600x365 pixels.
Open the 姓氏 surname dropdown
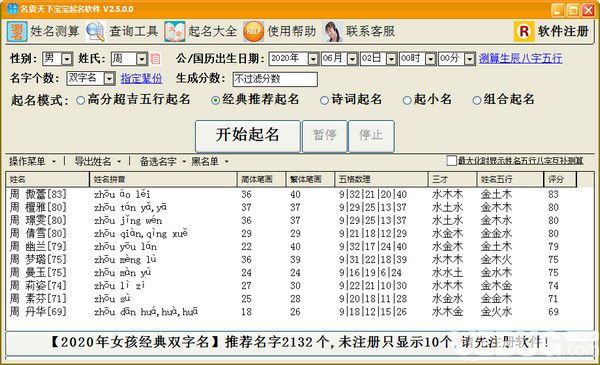pyautogui.click(x=142, y=59)
